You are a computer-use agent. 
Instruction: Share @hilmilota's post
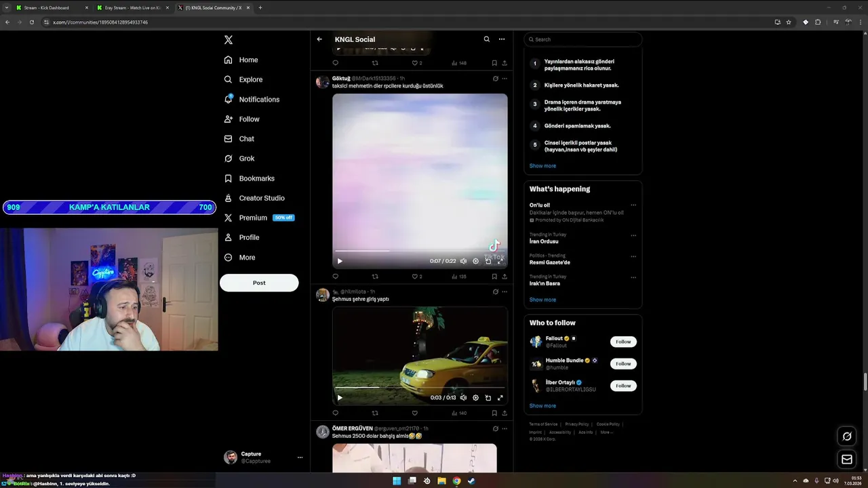pyautogui.click(x=504, y=413)
